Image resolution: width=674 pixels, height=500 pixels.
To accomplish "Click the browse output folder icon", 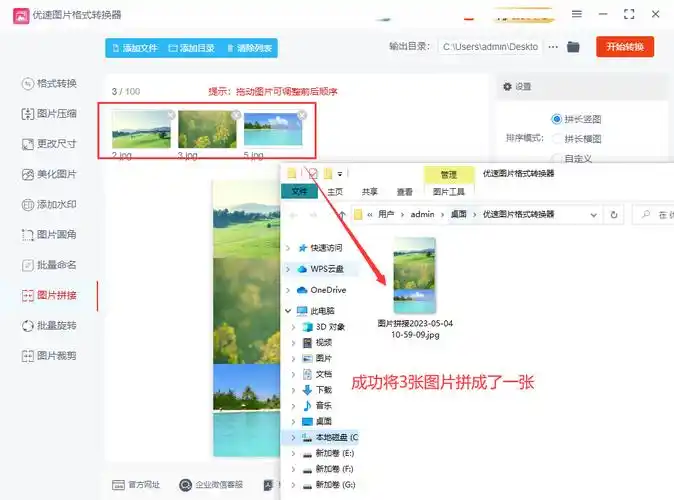I will 573,47.
